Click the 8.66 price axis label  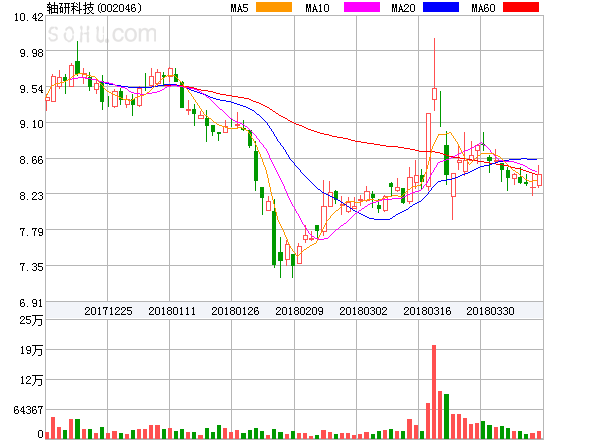pyautogui.click(x=32, y=160)
